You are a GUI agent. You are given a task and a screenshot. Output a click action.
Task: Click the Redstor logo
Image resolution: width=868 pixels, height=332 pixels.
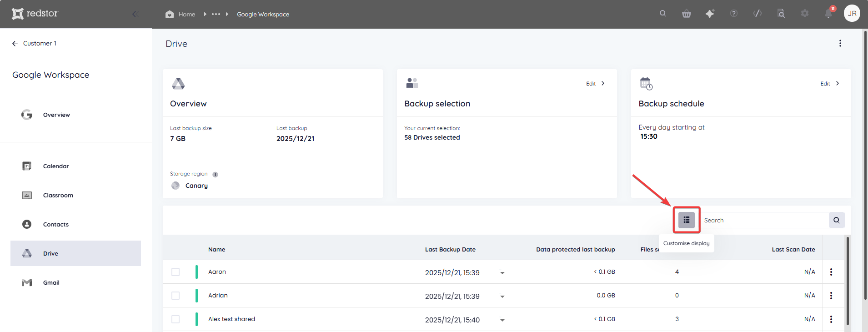point(35,14)
